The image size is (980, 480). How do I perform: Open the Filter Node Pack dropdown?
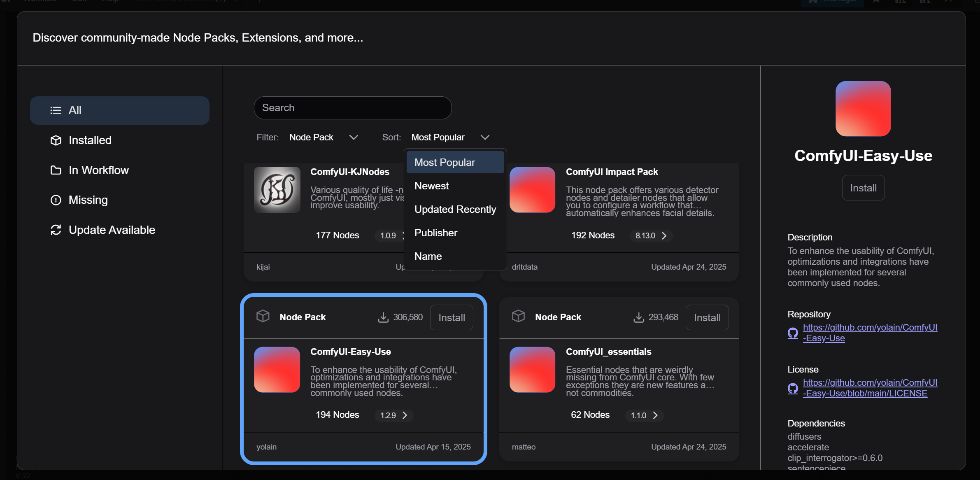(x=324, y=137)
